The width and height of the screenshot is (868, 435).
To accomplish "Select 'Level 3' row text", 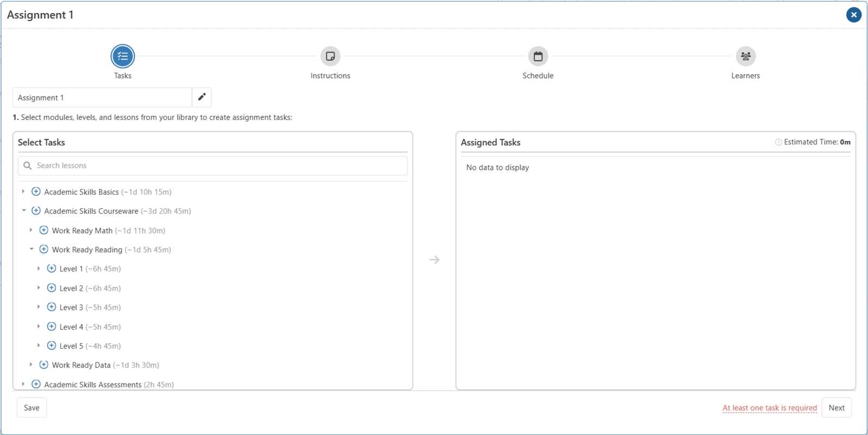I will click(x=71, y=308).
